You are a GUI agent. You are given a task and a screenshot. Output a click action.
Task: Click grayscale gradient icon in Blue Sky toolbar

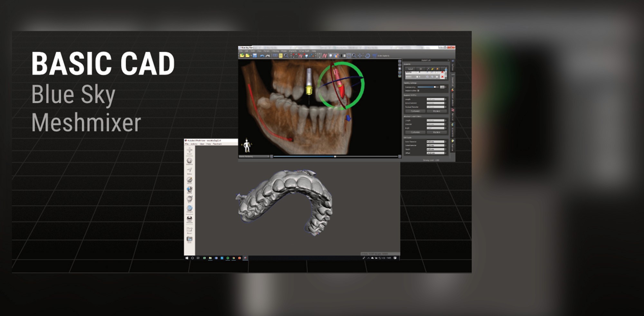[x=343, y=55]
